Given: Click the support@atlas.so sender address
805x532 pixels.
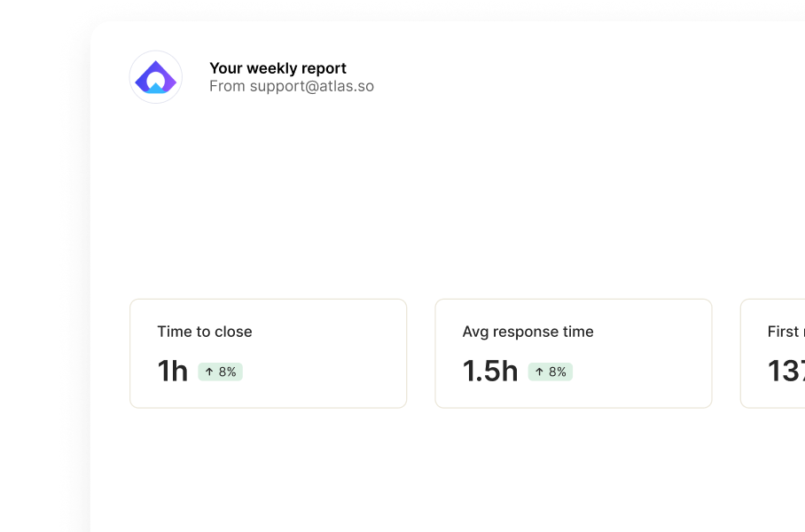Looking at the screenshot, I should pos(312,86).
